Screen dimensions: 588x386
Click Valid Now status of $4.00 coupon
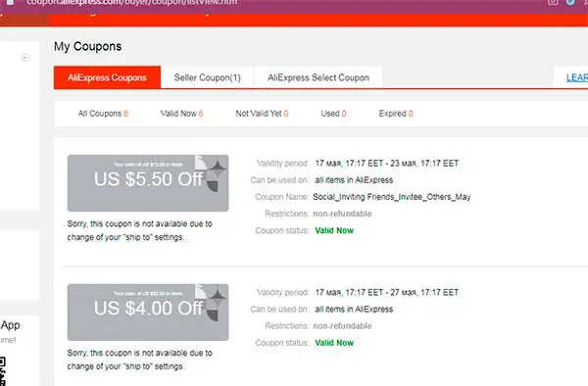(334, 343)
